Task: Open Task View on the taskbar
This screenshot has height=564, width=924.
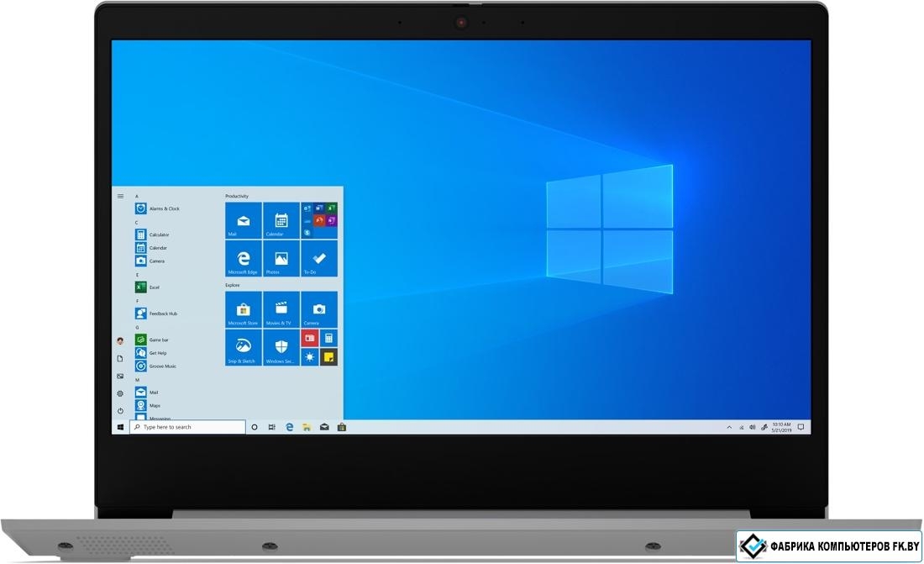Action: (x=271, y=427)
